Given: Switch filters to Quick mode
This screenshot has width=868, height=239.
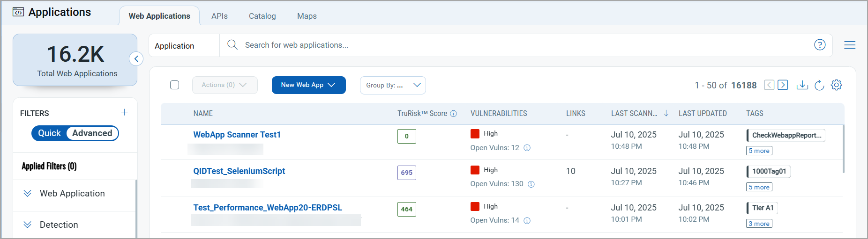Looking at the screenshot, I should 49,133.
